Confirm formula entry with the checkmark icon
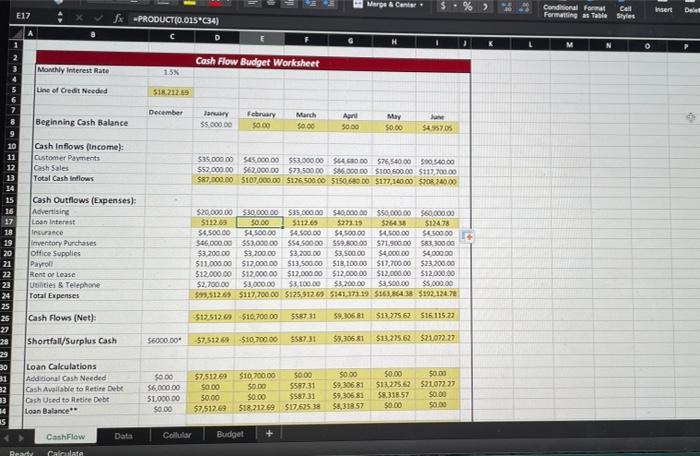700x456 pixels. click(x=98, y=18)
